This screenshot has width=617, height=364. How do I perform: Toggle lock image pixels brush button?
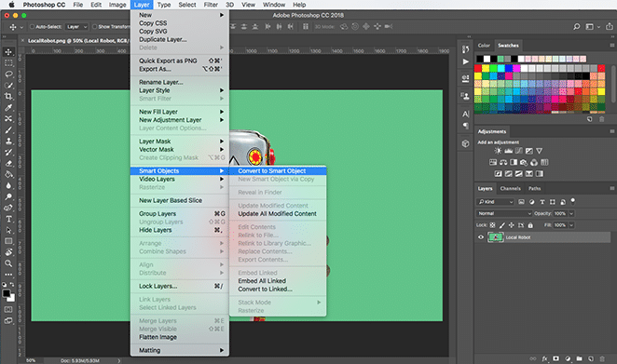click(x=501, y=225)
